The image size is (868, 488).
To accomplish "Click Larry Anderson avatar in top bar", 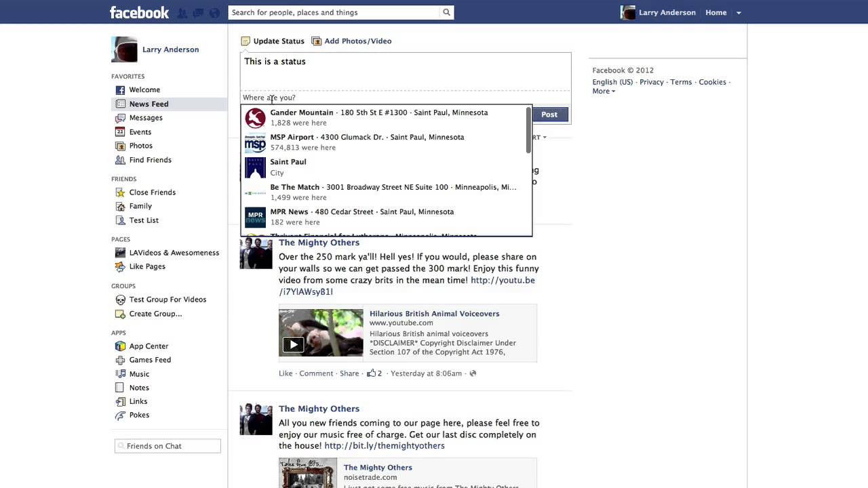I will [x=629, y=12].
